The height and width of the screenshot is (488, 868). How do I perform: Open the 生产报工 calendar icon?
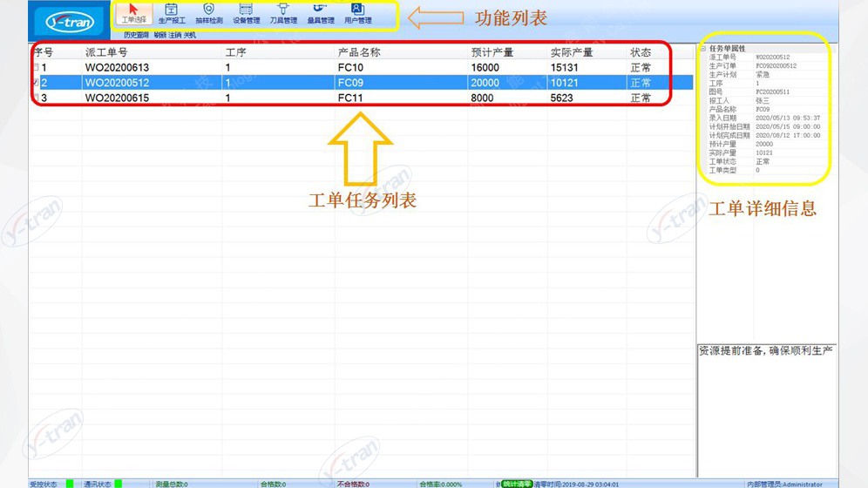click(x=172, y=10)
